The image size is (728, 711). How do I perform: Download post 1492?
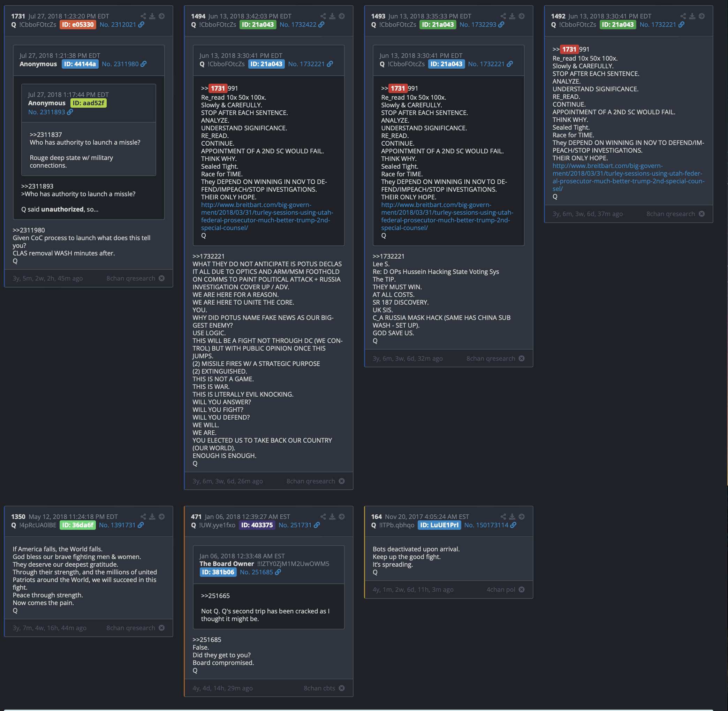(692, 16)
